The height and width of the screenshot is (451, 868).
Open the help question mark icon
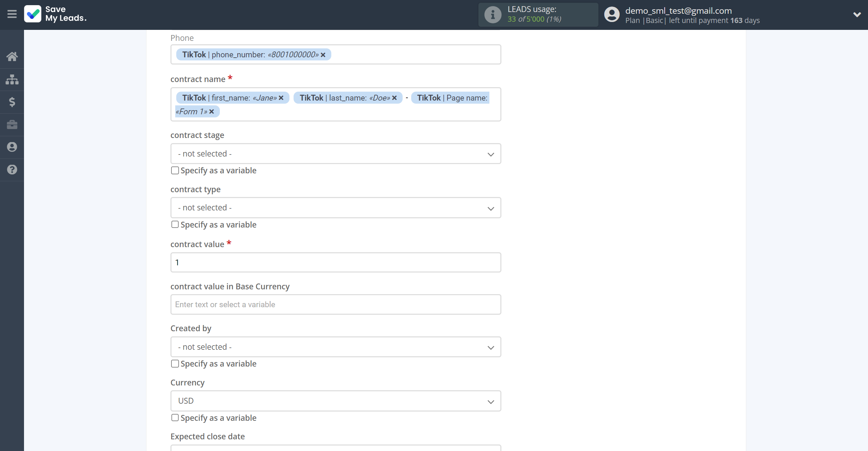point(12,170)
